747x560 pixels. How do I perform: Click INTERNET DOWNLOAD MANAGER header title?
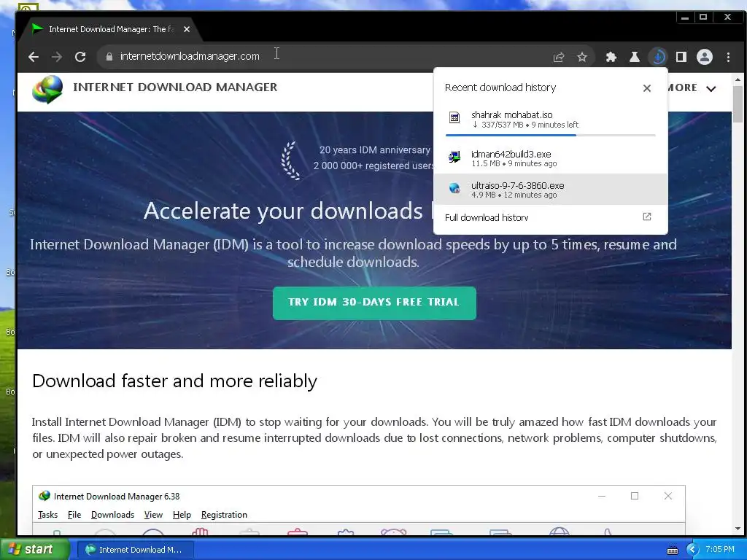175,87
